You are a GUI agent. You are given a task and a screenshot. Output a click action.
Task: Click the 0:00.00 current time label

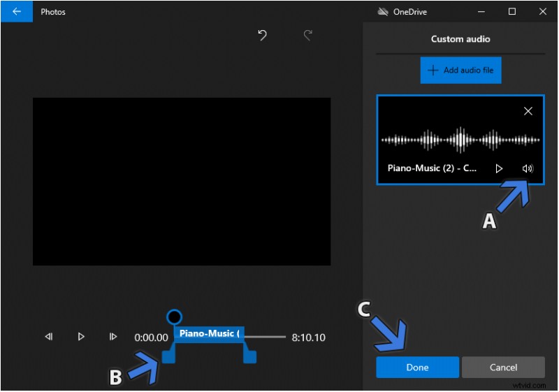(151, 337)
